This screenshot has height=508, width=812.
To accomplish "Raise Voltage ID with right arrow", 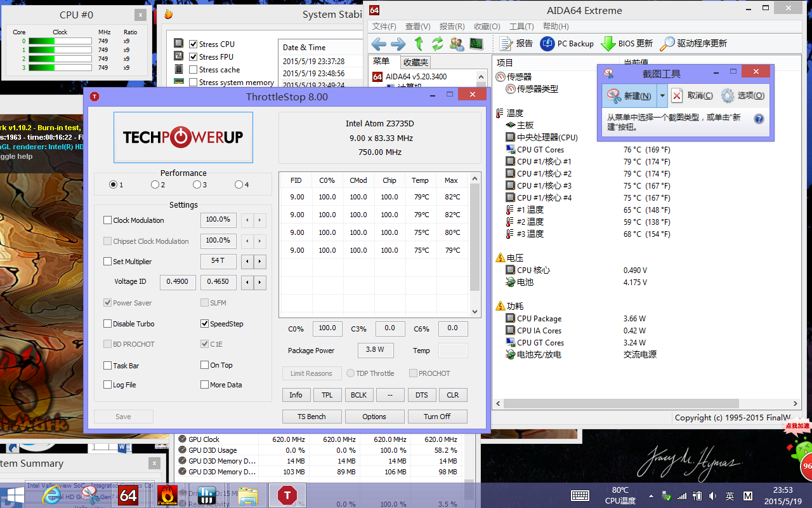I will 259,283.
